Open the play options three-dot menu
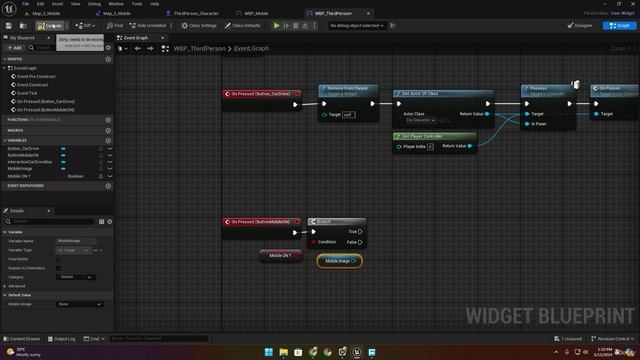Image resolution: width=640 pixels, height=360 pixels. (314, 26)
